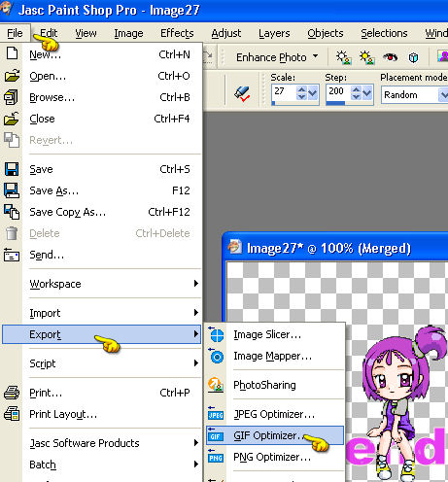
Task: Choose PhotoSharing from Export submenu
Action: coord(275,385)
